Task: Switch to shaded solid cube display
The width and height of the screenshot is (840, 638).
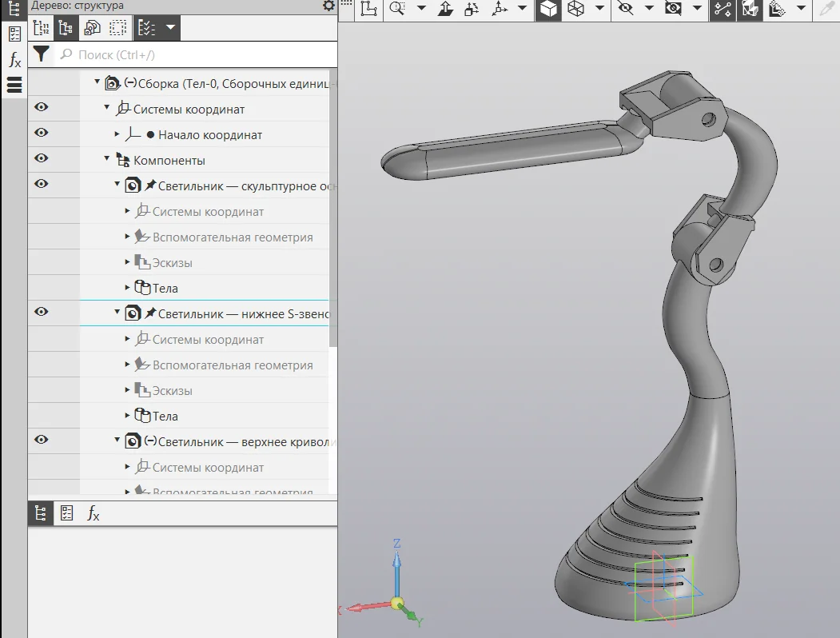Action: [548, 9]
